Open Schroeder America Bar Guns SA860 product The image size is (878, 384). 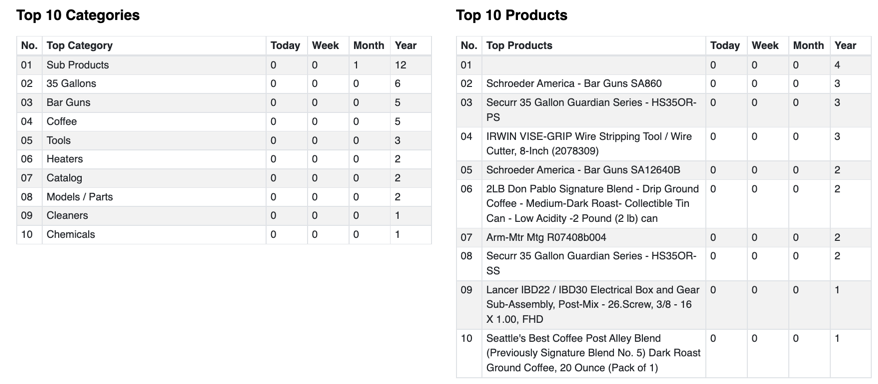tap(574, 83)
